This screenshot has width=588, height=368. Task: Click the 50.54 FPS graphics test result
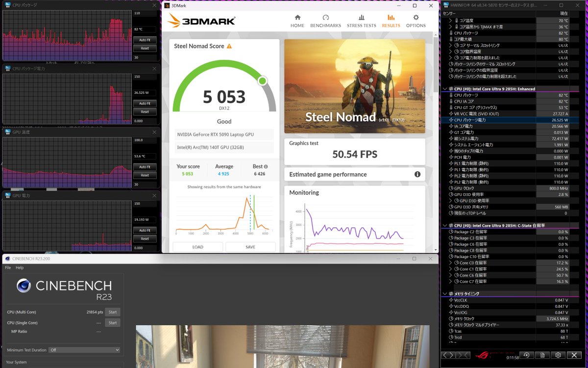pos(355,155)
